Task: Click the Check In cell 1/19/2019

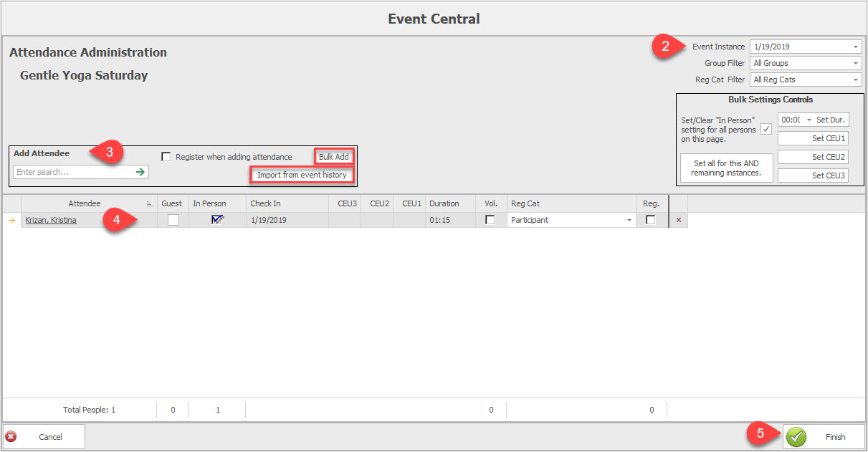Action: (x=287, y=221)
